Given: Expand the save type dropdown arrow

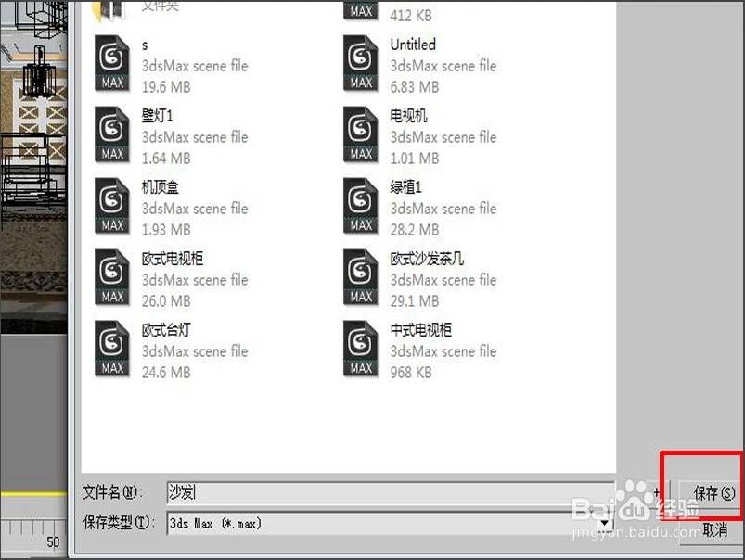Looking at the screenshot, I should [x=604, y=524].
